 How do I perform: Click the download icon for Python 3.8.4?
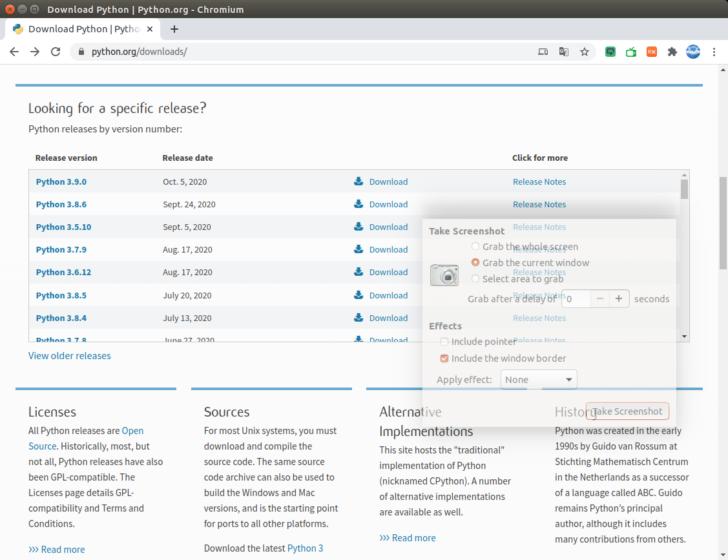coord(359,318)
